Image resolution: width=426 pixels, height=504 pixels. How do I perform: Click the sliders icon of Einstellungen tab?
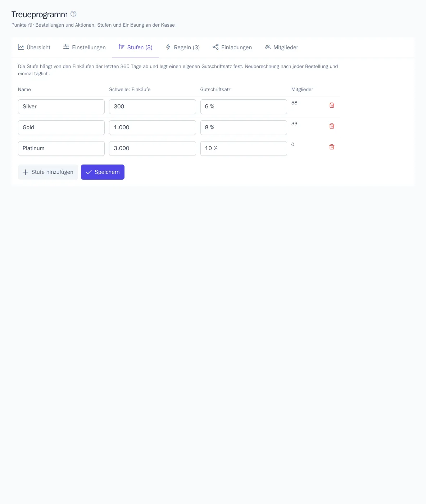click(66, 47)
